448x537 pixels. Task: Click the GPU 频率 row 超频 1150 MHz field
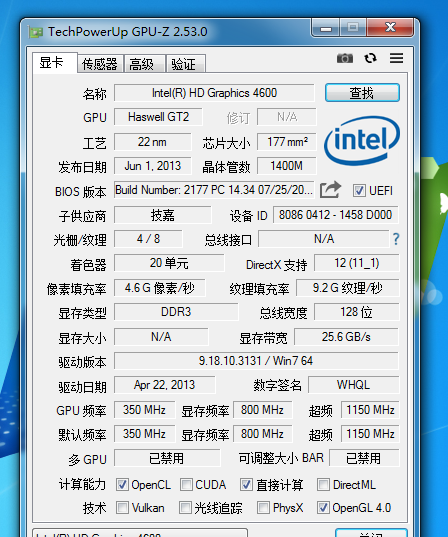[370, 410]
